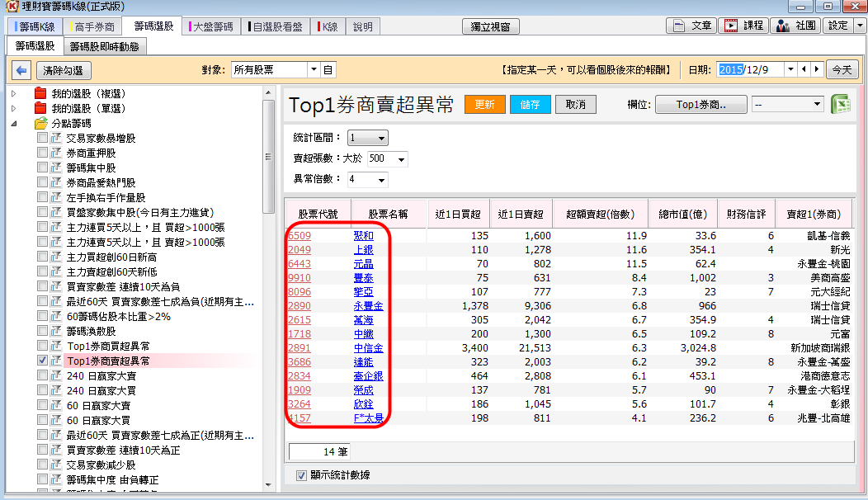
Task: Open 社團 community icon button
Action: (x=795, y=26)
